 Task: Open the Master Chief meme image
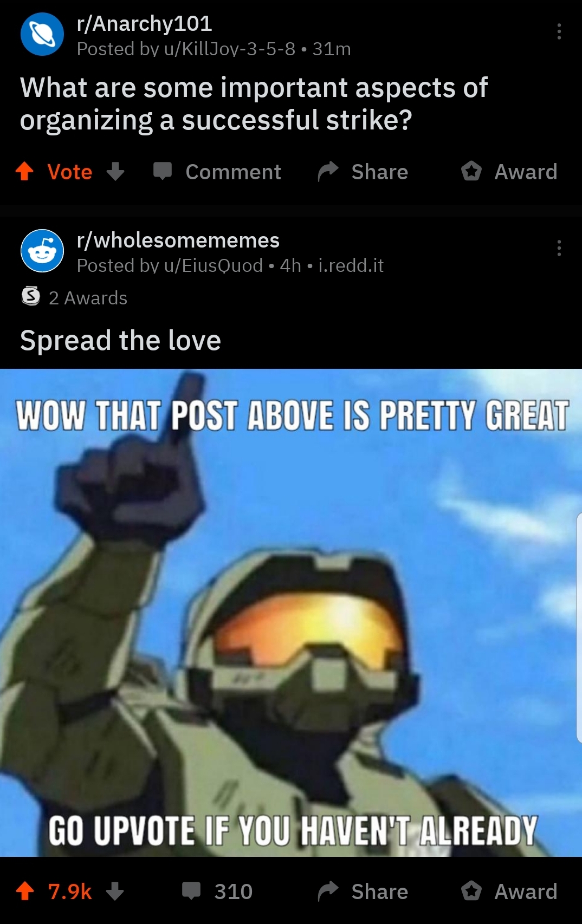click(x=291, y=613)
